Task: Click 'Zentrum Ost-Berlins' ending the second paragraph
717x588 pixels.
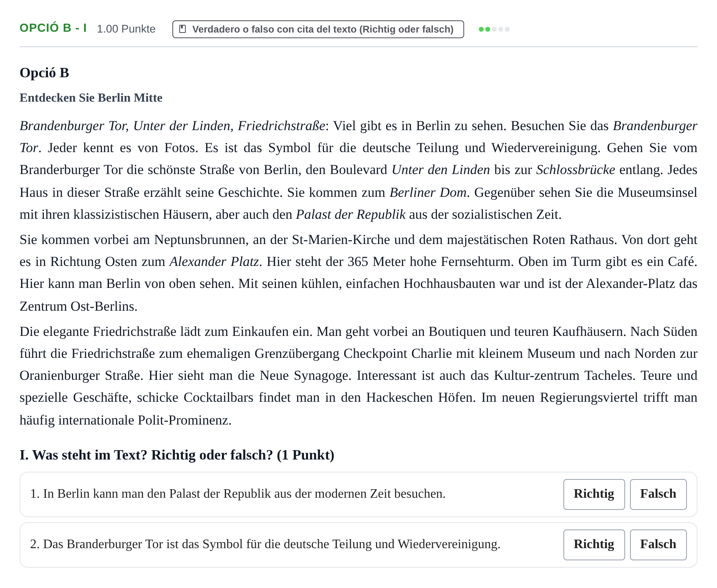Action: 77,306
